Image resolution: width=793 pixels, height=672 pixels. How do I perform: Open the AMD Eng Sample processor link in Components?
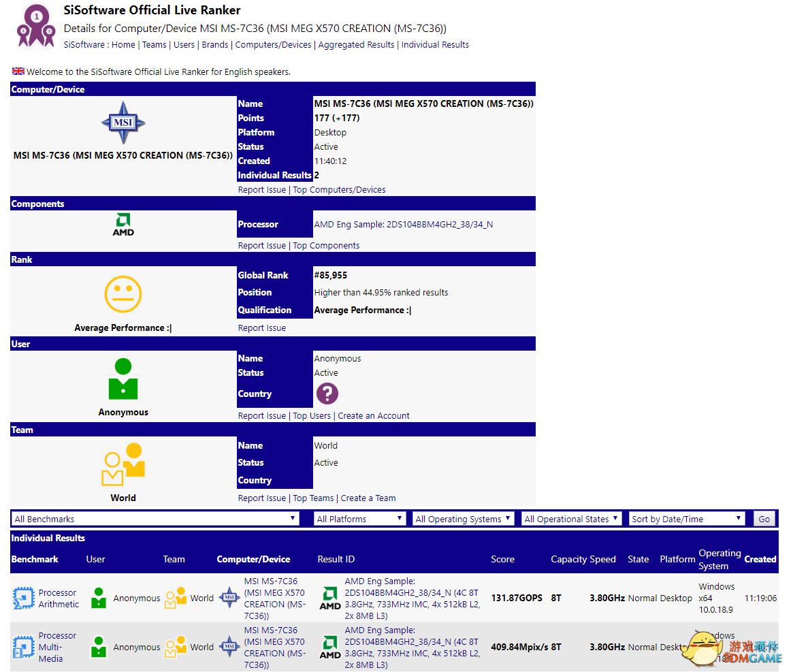coord(404,224)
